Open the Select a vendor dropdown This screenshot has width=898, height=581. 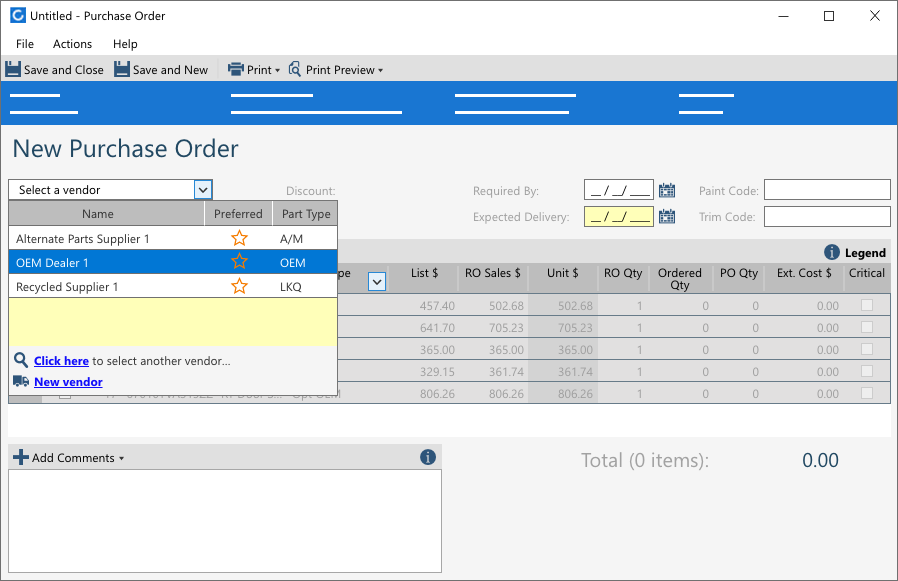(x=203, y=189)
